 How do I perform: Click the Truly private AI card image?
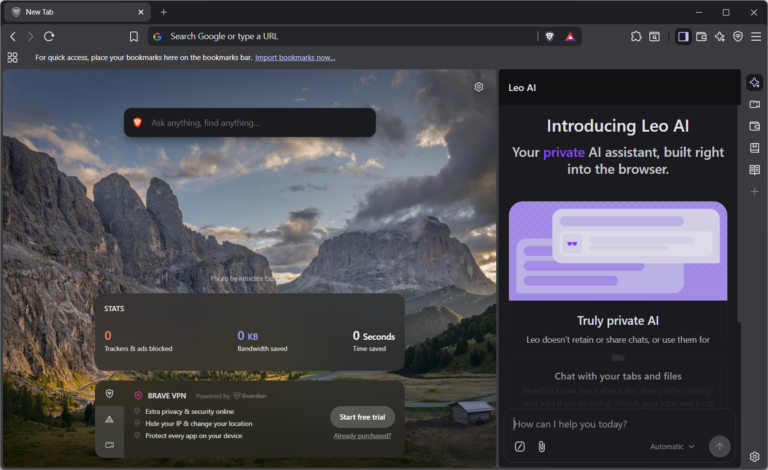click(x=618, y=251)
